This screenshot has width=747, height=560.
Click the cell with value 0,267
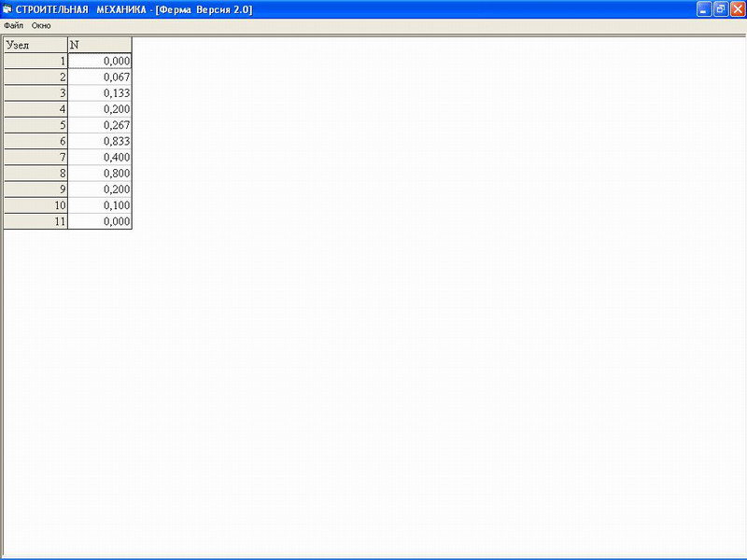click(x=100, y=125)
